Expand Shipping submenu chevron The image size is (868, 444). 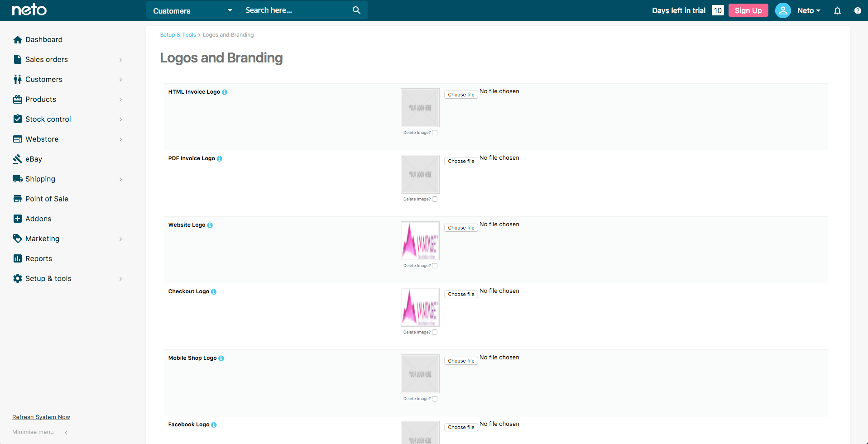pos(120,179)
